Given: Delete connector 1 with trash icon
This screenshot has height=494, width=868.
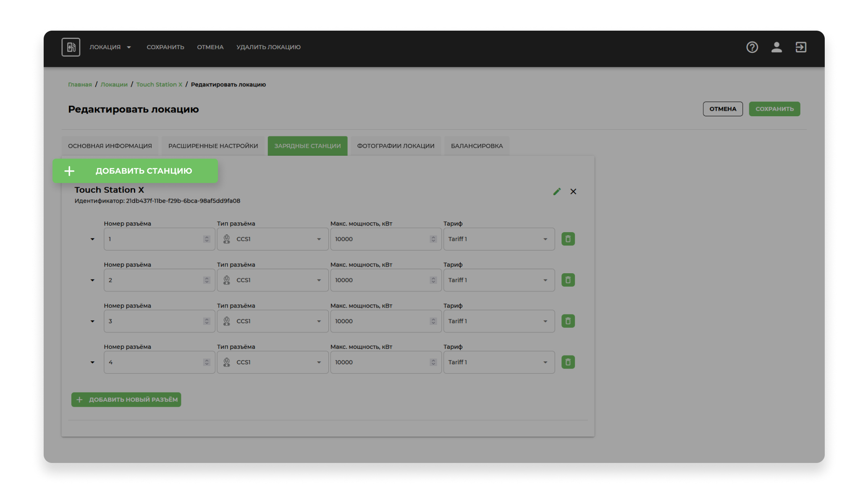Looking at the screenshot, I should coord(568,239).
